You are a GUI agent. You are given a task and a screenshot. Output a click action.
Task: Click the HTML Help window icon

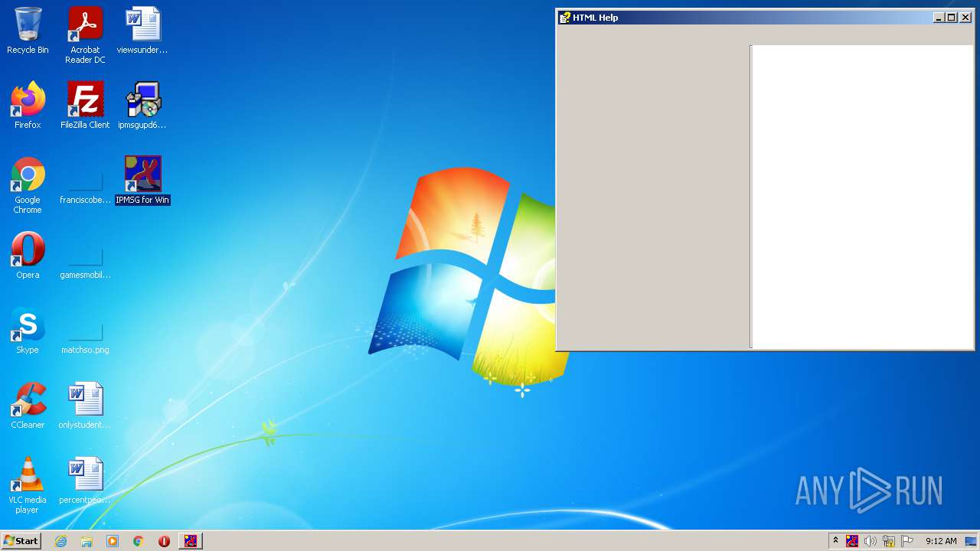[565, 18]
